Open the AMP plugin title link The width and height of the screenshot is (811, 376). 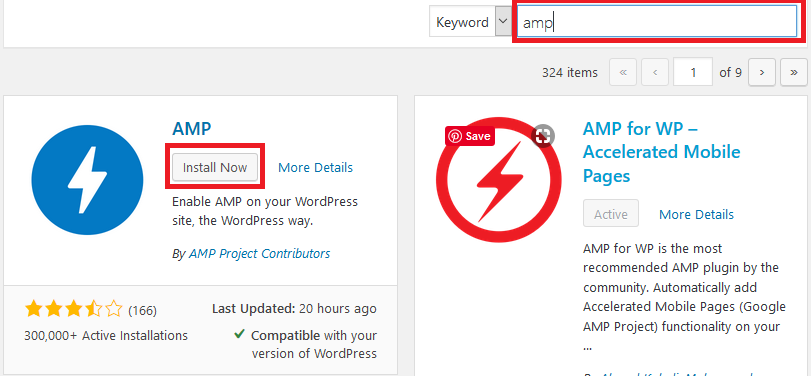192,129
